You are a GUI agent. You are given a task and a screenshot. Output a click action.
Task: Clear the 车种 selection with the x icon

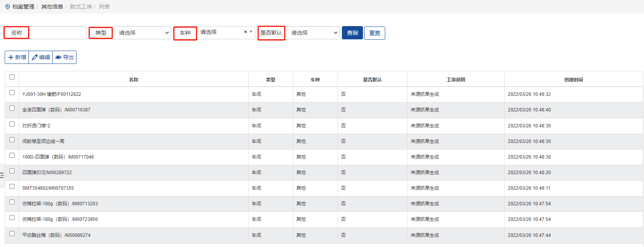(246, 32)
